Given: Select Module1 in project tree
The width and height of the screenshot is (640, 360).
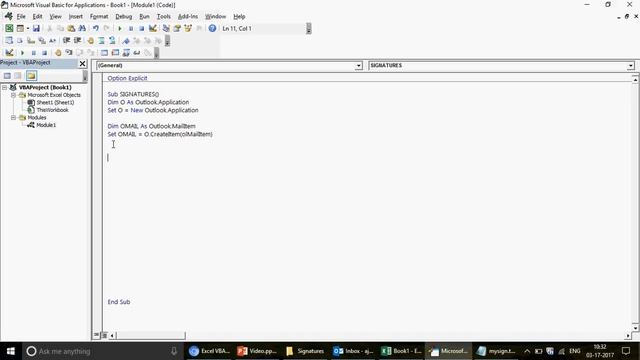Looking at the screenshot, I should point(46,125).
